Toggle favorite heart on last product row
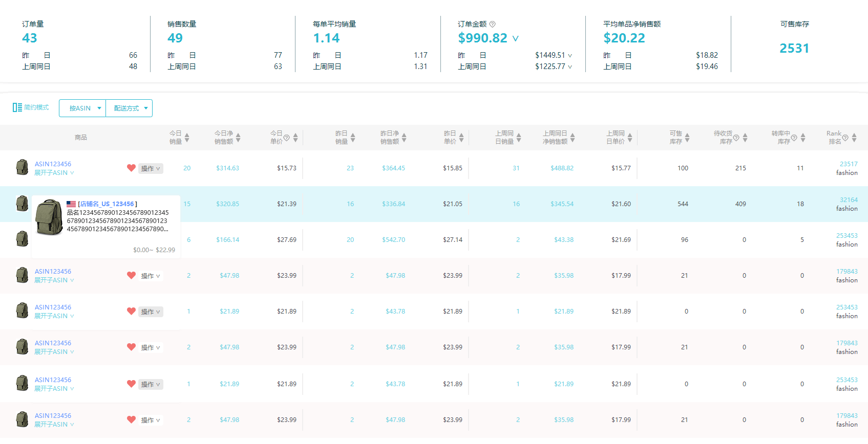 point(131,419)
